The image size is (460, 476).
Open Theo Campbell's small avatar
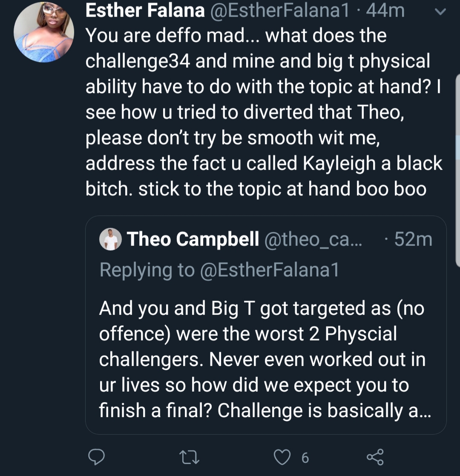click(110, 239)
